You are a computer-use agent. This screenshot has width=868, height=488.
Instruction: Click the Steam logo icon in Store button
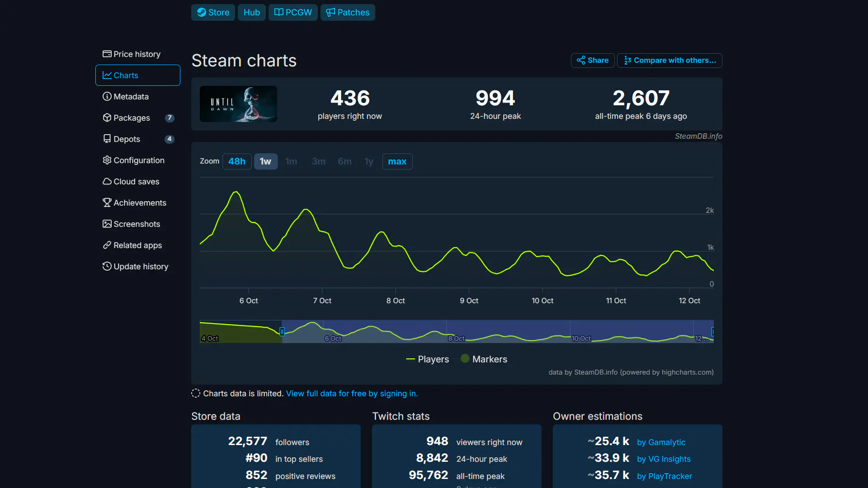(202, 12)
